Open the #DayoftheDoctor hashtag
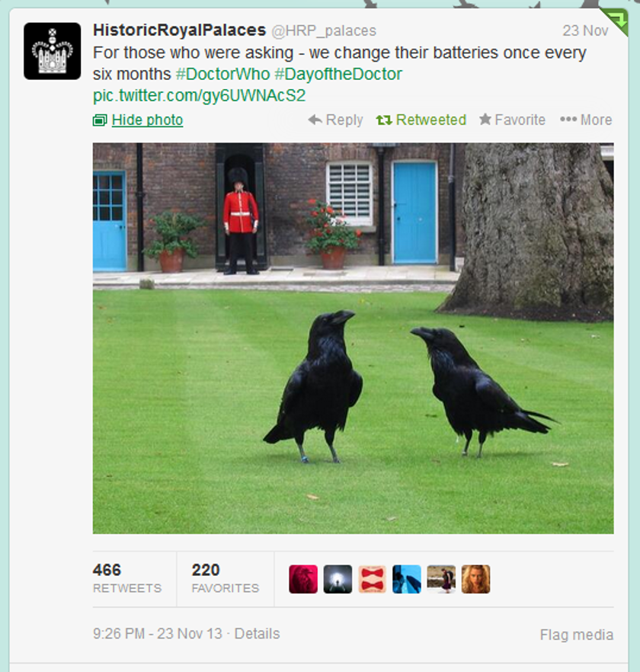Viewport: 640px width, 672px height. point(338,74)
